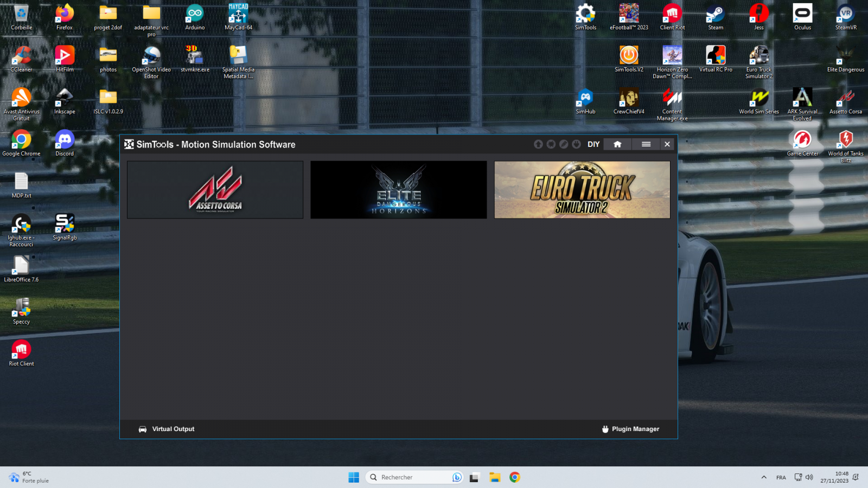Image resolution: width=868 pixels, height=488 pixels.
Task: Launch Arduino desktop shortcut
Action: (195, 17)
